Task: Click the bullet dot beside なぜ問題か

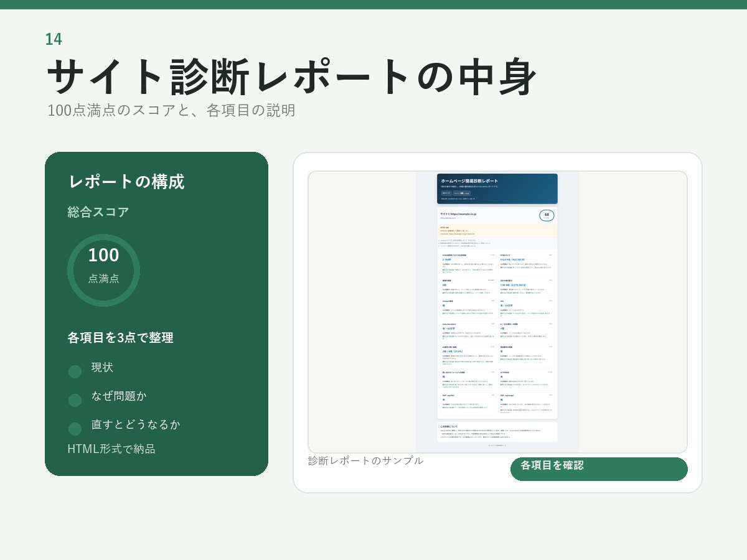Action: click(x=75, y=400)
